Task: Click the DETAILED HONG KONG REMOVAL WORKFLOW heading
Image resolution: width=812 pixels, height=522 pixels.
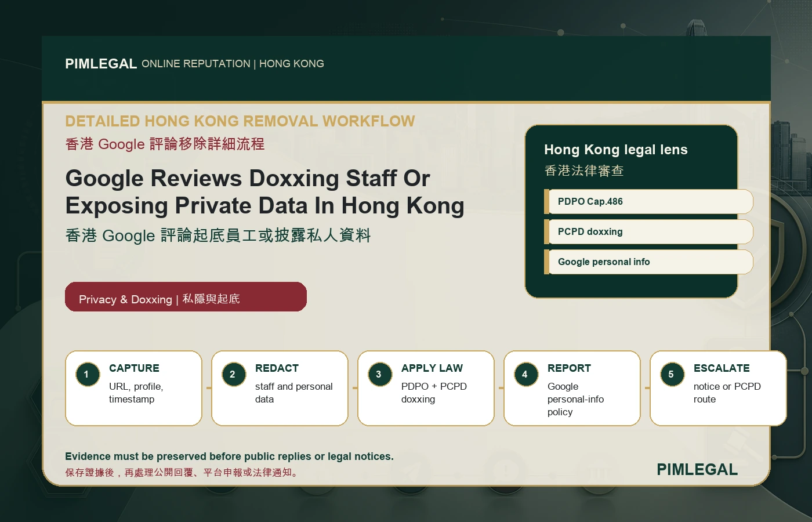Action: tap(240, 121)
